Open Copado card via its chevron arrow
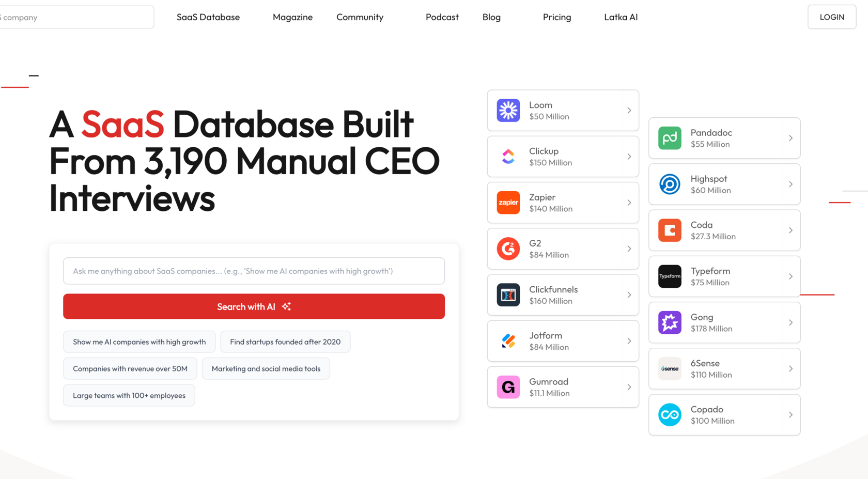This screenshot has height=479, width=868. (791, 415)
